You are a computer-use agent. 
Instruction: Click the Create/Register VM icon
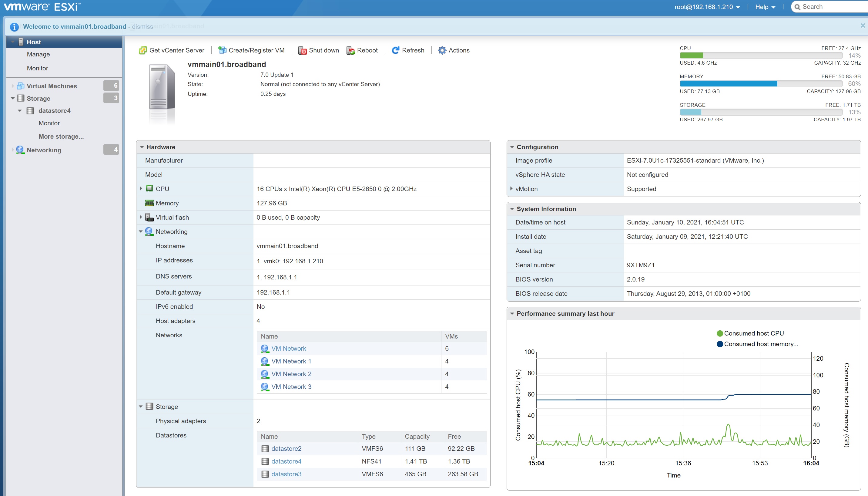tap(222, 50)
